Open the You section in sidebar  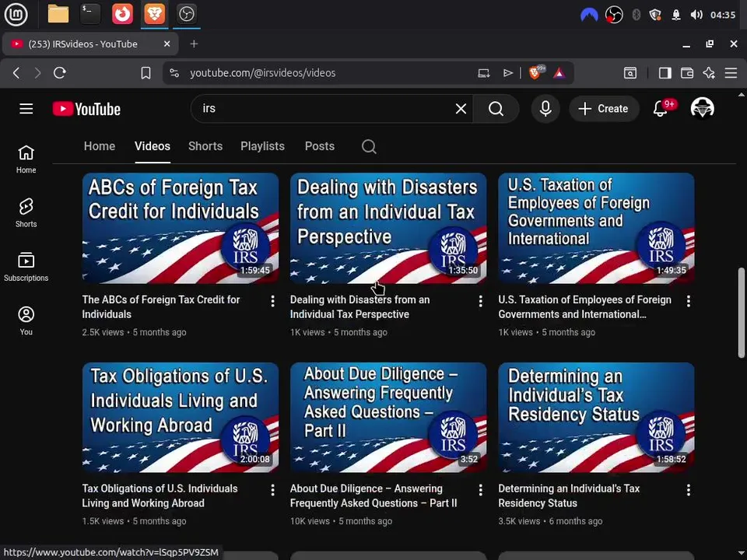pyautogui.click(x=26, y=320)
